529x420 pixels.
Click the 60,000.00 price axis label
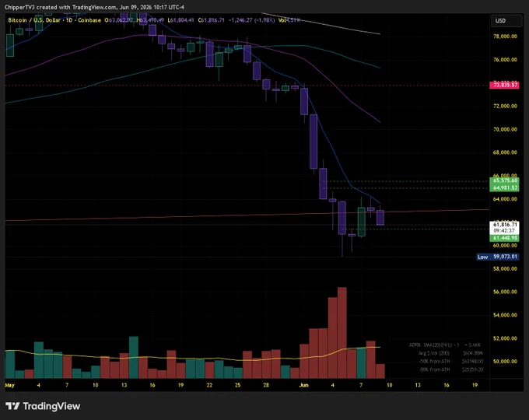(505, 245)
